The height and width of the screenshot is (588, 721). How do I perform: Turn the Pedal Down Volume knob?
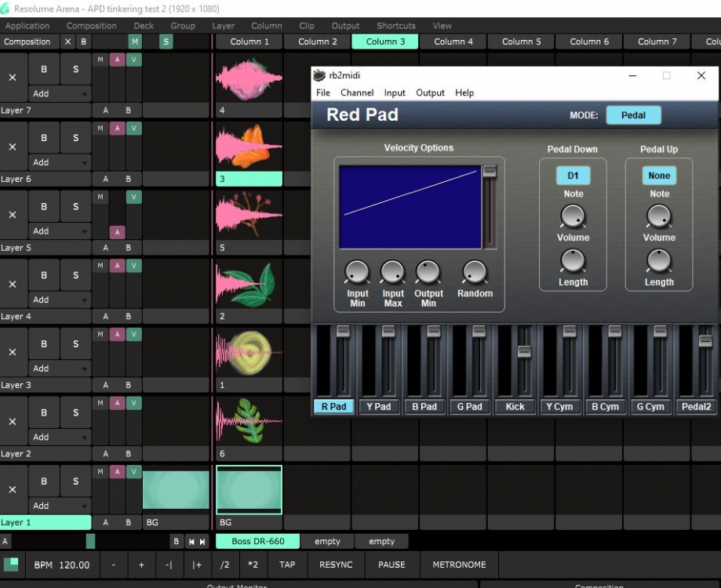(x=573, y=216)
